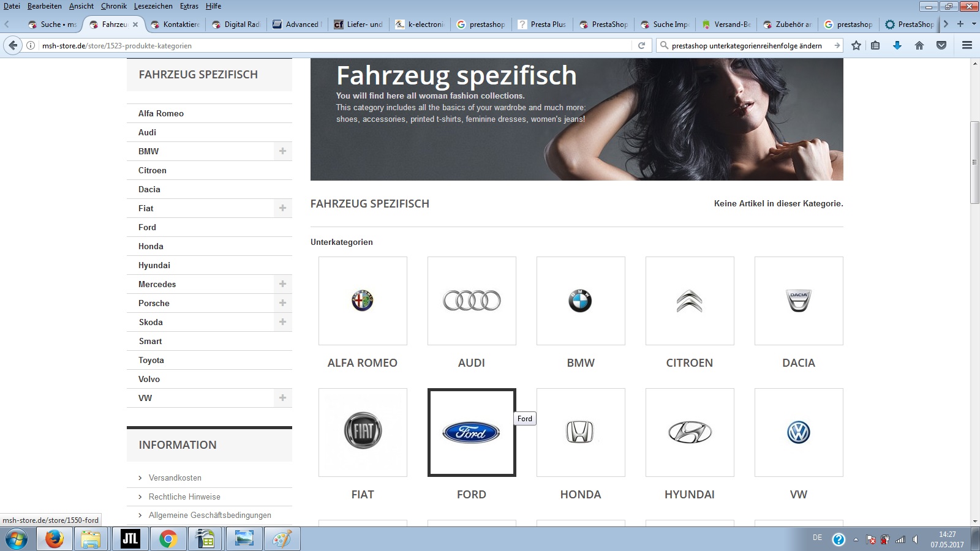Viewport: 980px width, 551px height.
Task: Open the Bearbeiten menu
Action: pyautogui.click(x=45, y=6)
